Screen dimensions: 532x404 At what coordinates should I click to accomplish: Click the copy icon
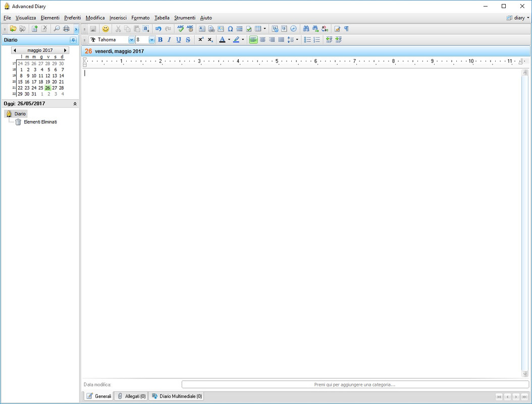127,29
